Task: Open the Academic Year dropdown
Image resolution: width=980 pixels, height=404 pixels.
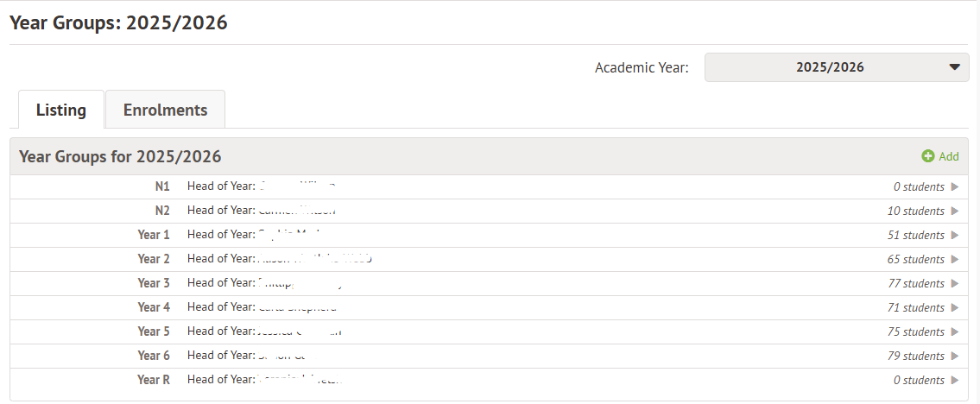Action: pyautogui.click(x=837, y=67)
